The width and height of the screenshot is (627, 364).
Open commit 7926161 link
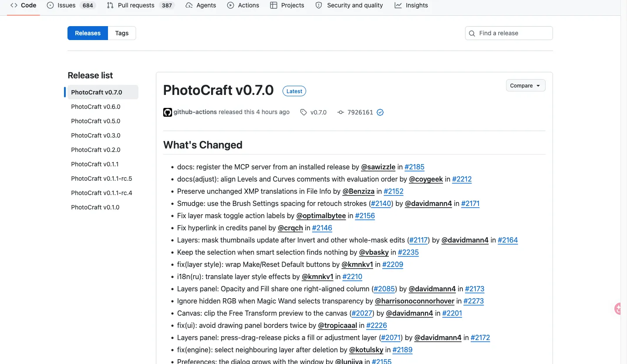click(x=360, y=112)
